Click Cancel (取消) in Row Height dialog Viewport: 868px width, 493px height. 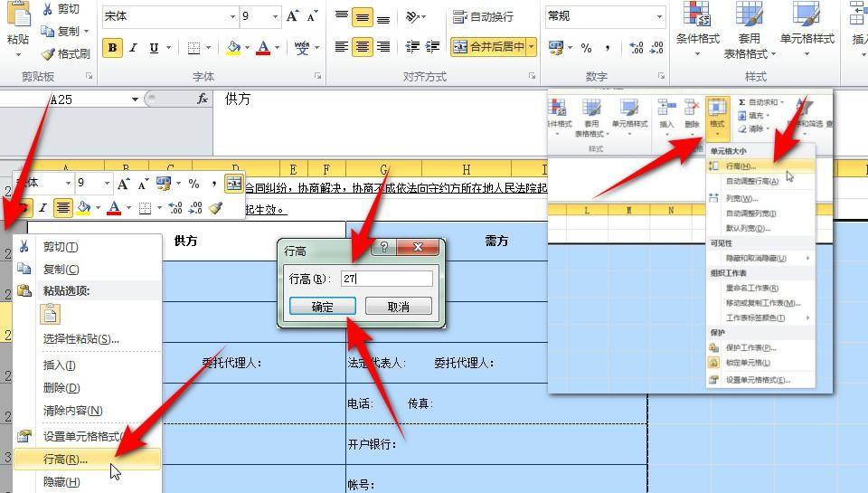pos(398,307)
